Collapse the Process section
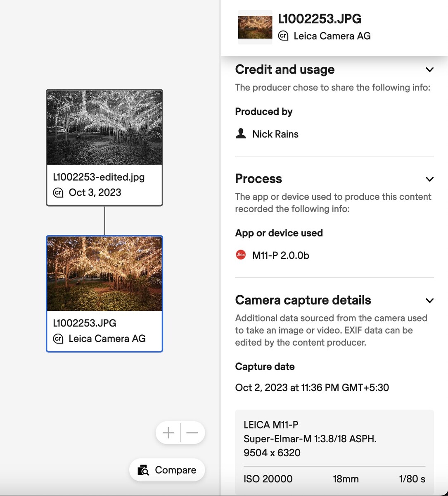This screenshot has height=496, width=448. point(429,179)
